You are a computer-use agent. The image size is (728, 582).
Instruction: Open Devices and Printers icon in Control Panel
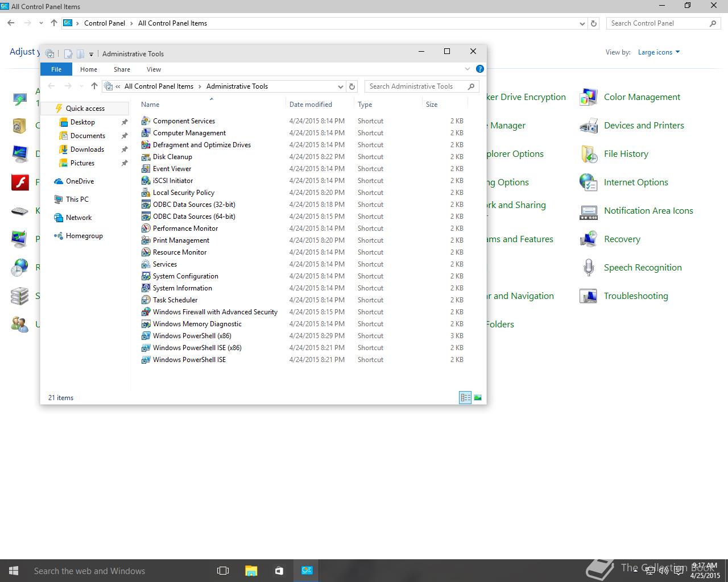(589, 126)
